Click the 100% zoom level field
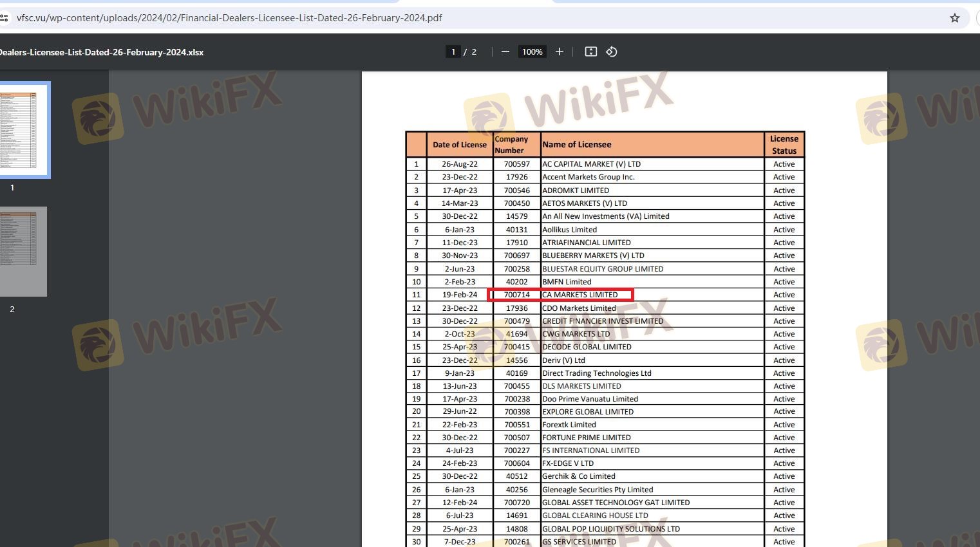 click(x=532, y=52)
